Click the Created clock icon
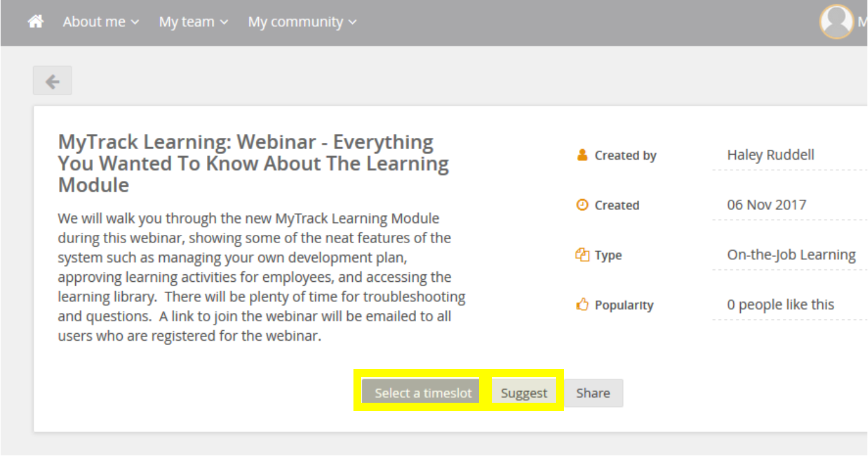868x456 pixels. (582, 205)
